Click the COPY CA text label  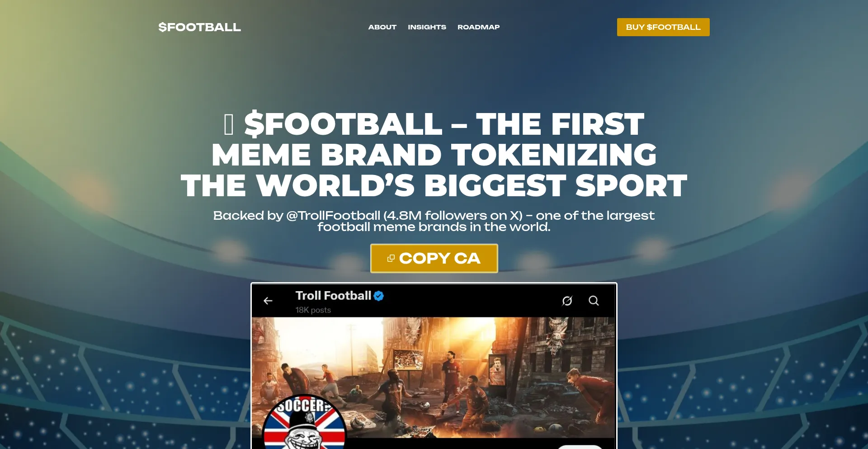pyautogui.click(x=439, y=258)
